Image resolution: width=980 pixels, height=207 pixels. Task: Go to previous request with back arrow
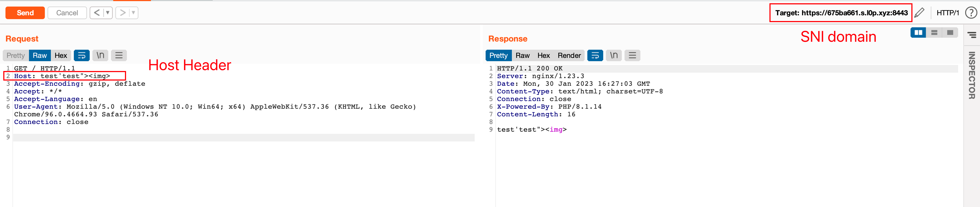coord(97,13)
